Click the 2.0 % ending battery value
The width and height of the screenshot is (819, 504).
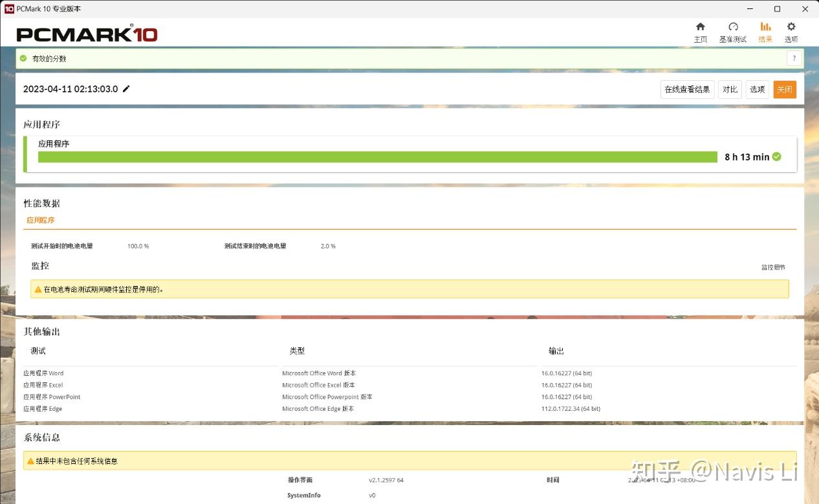click(328, 247)
